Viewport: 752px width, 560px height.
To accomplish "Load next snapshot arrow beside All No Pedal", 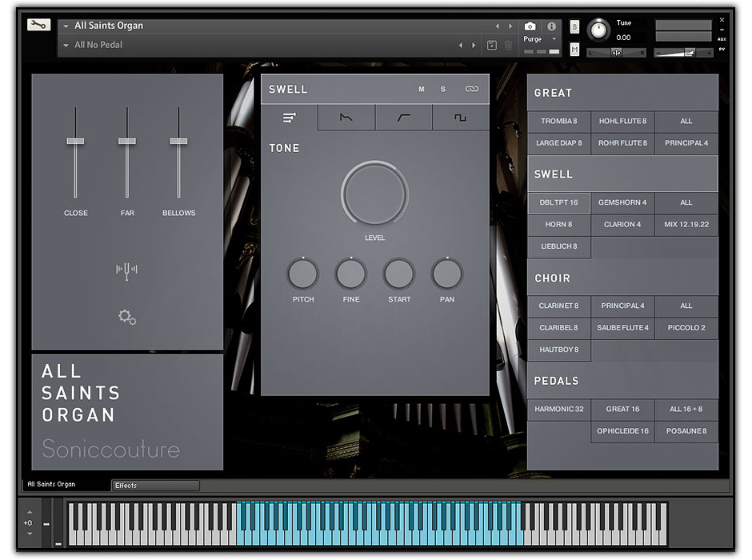I will click(x=474, y=45).
